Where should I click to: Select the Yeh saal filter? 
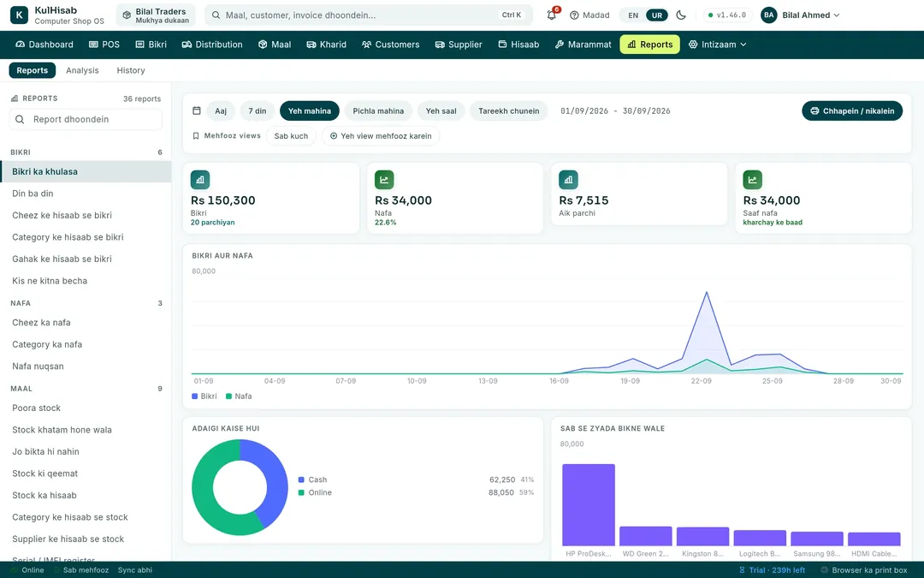click(x=441, y=110)
